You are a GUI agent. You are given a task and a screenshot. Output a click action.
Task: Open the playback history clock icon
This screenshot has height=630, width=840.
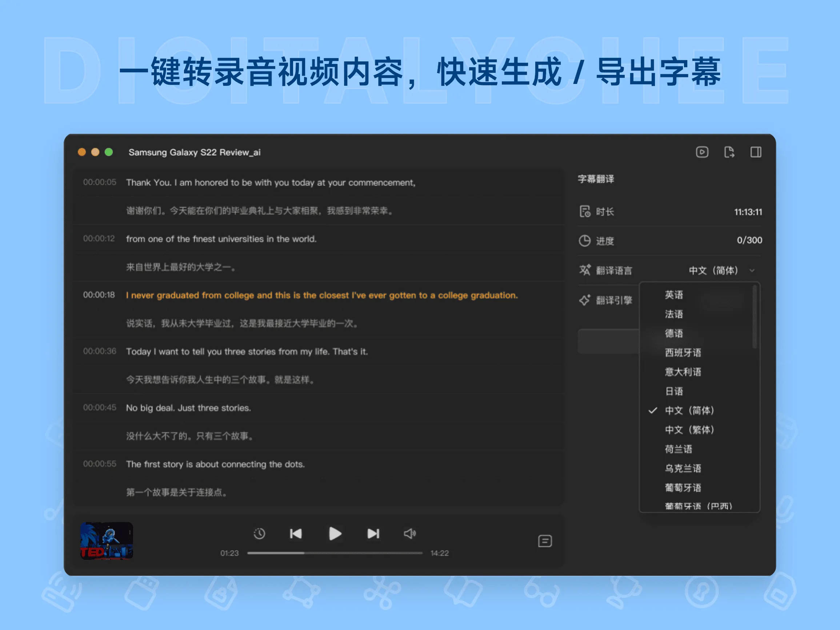coord(259,534)
